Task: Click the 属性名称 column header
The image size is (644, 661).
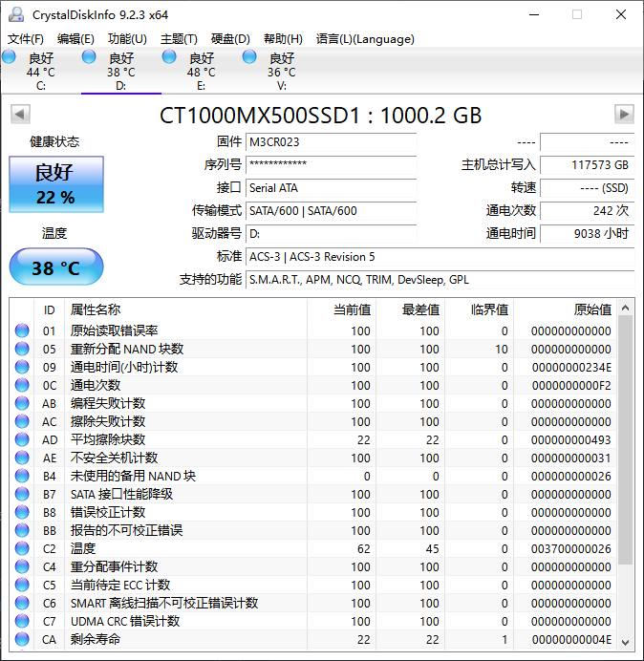Action: pyautogui.click(x=185, y=309)
